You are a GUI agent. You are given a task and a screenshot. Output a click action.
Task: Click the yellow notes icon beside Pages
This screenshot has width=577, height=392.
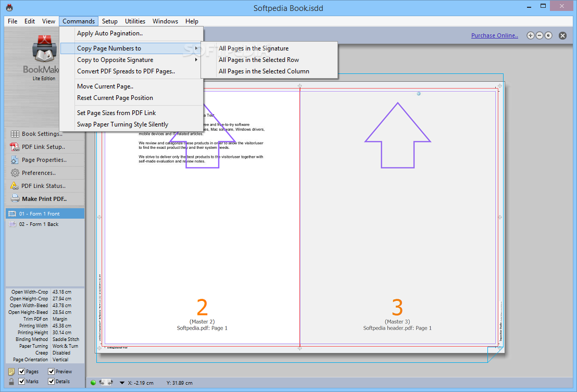(x=11, y=371)
